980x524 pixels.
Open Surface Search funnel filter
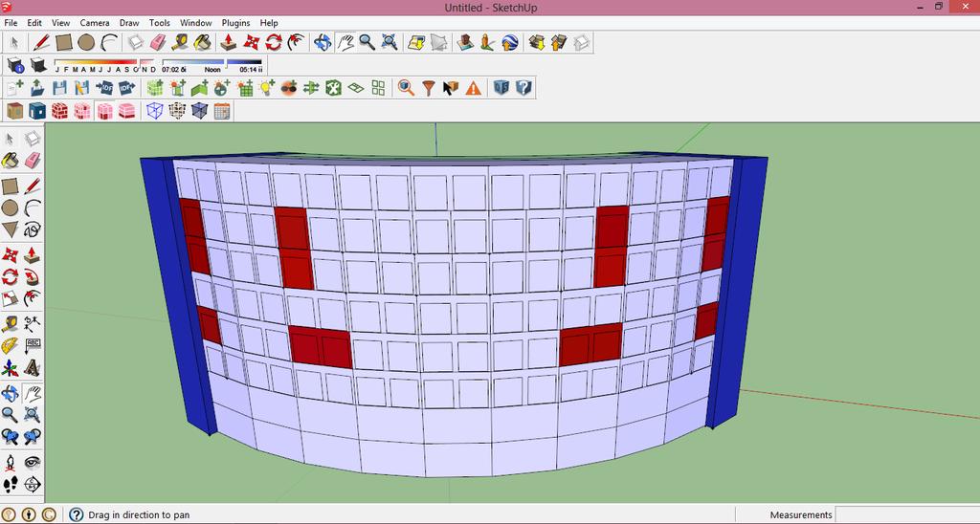tap(429, 88)
